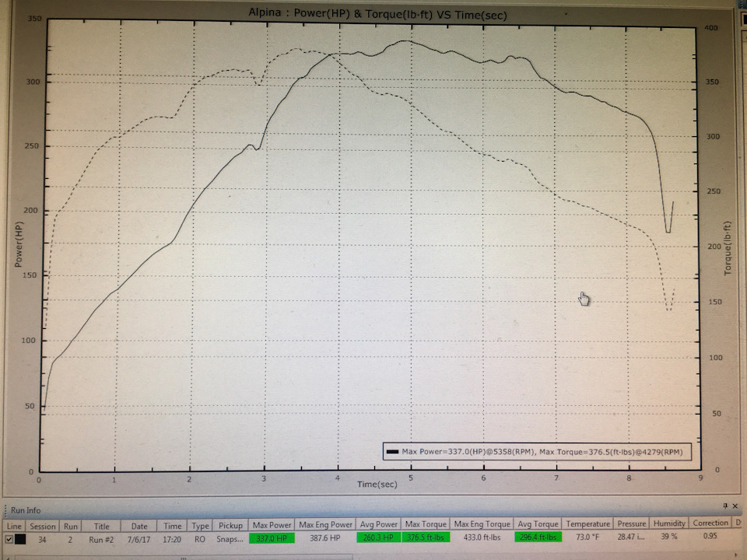Sort by the Max Eng Torque column header
This screenshot has width=747, height=560.
tap(482, 523)
